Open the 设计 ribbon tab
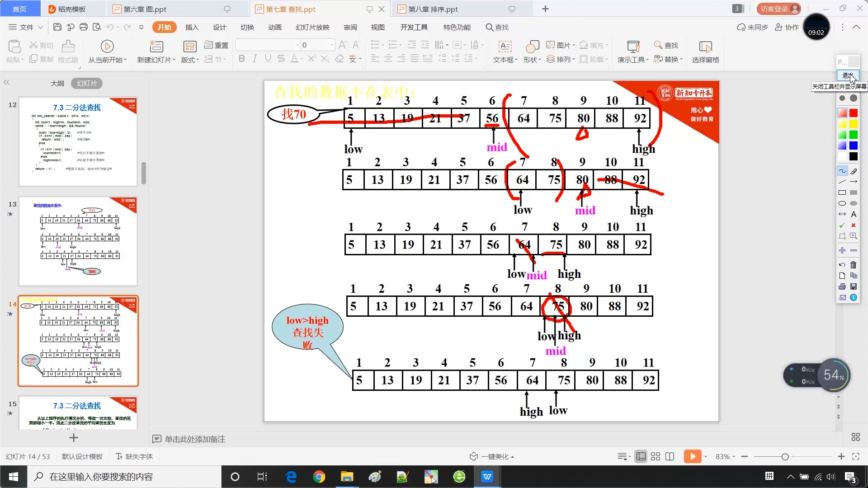The image size is (868, 488). tap(219, 27)
